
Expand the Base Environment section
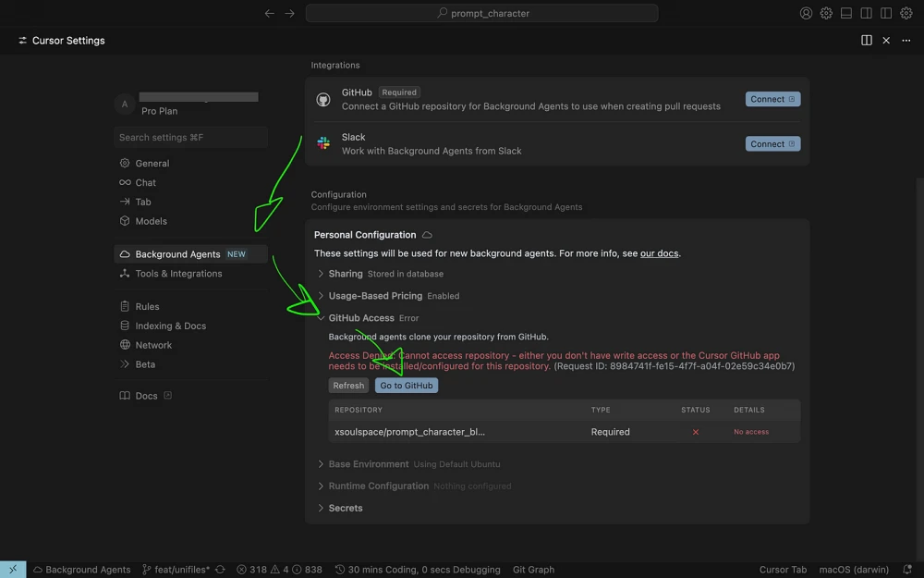[368, 464]
